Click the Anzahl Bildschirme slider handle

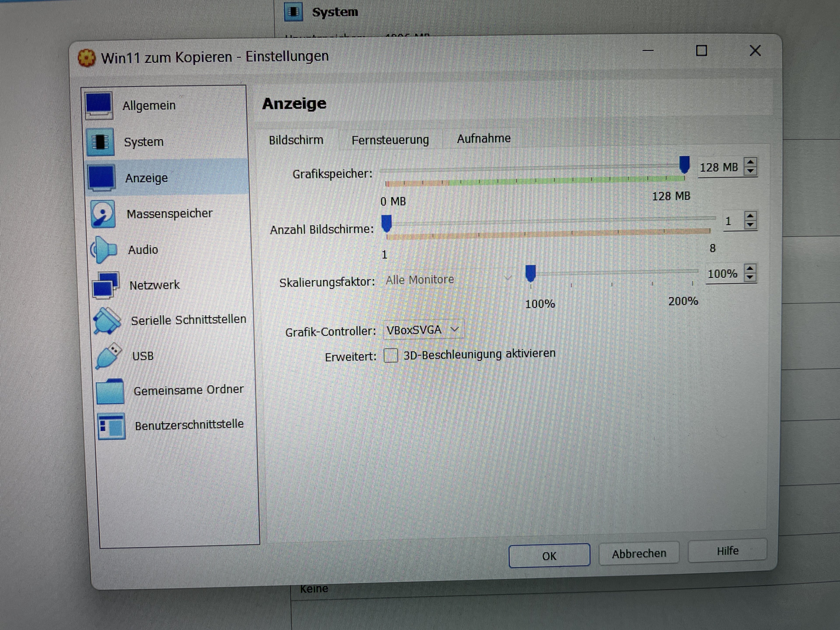point(387,223)
